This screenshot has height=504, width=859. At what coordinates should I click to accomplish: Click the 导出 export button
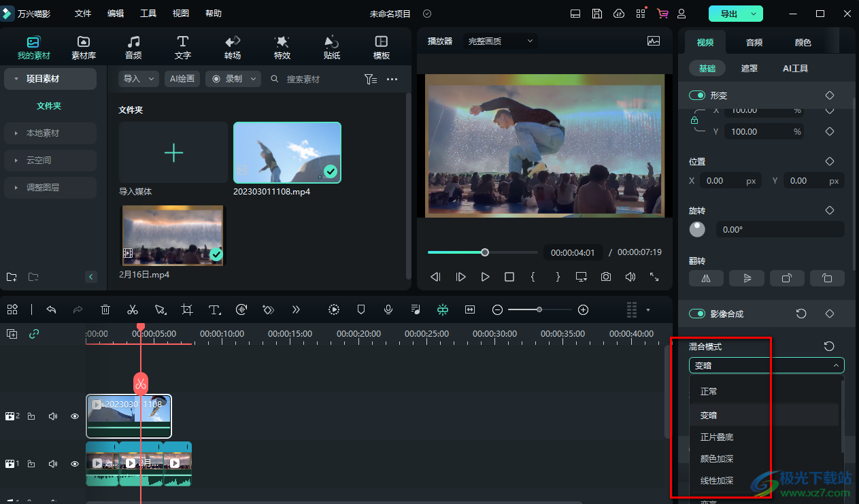(x=728, y=14)
